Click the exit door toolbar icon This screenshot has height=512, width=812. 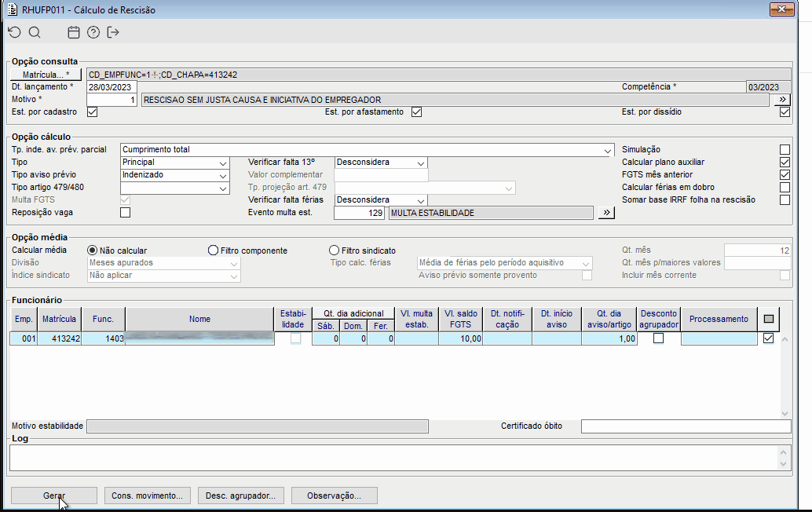coord(113,33)
